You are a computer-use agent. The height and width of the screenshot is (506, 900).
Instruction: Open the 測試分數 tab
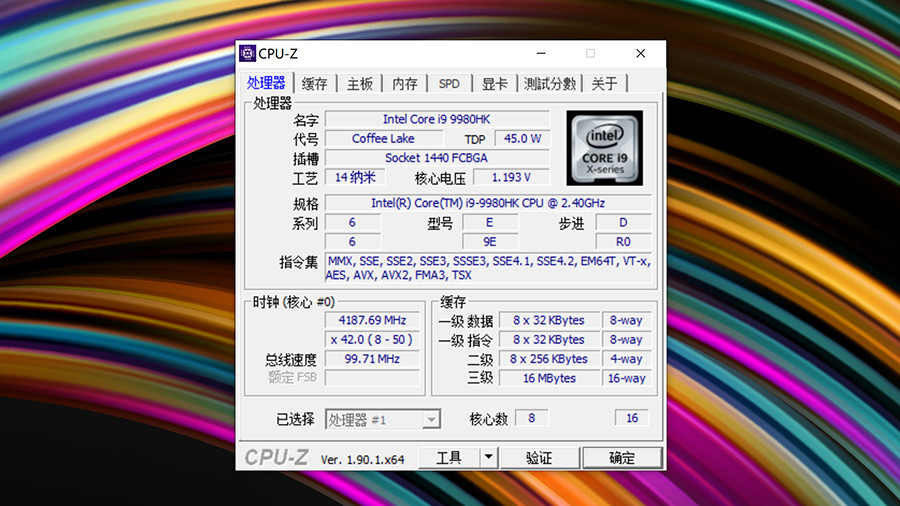(549, 84)
